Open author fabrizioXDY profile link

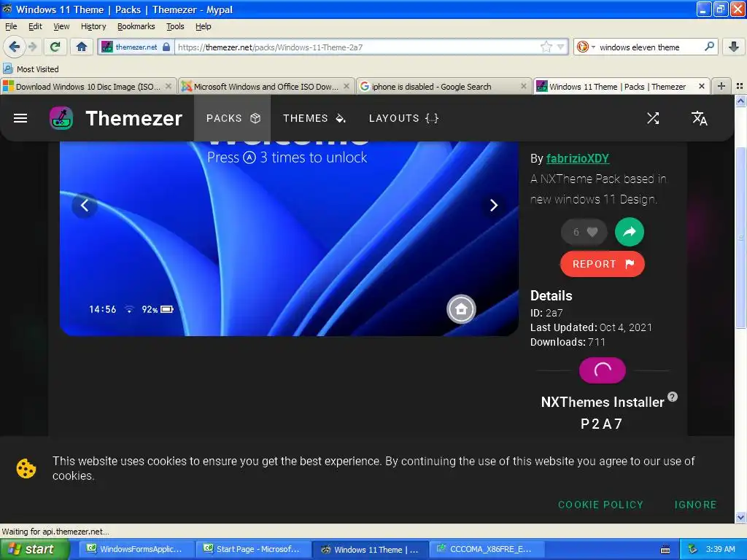click(578, 158)
